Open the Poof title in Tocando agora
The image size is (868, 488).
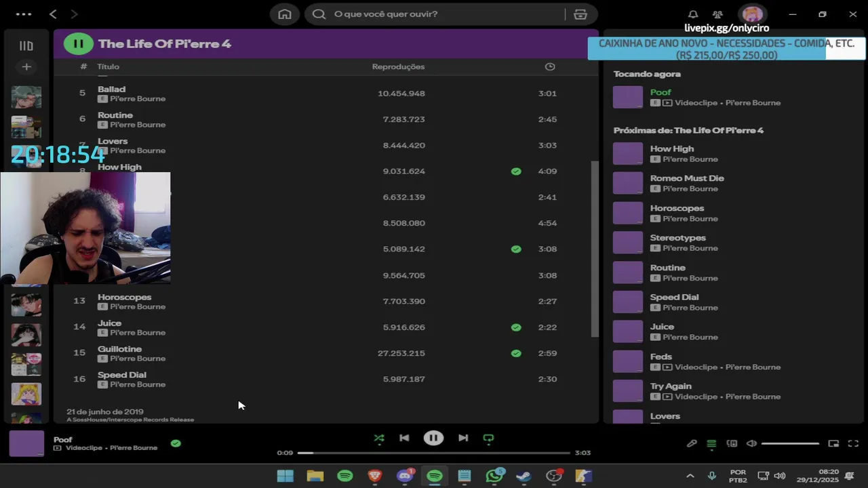(660, 92)
